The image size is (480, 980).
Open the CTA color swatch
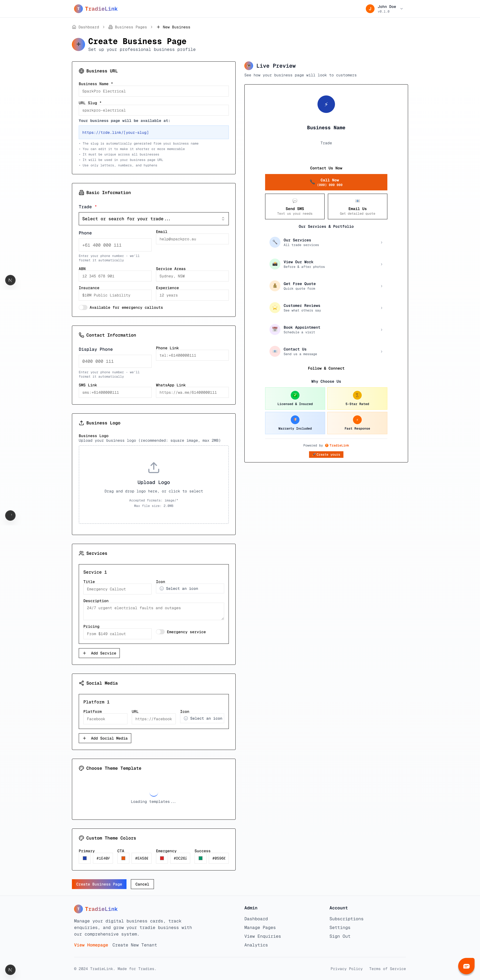pos(123,858)
